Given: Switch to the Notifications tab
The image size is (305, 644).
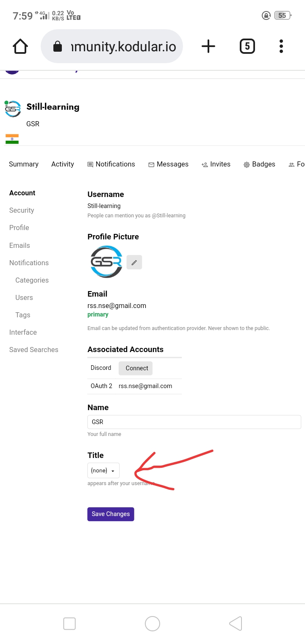Looking at the screenshot, I should point(111,164).
